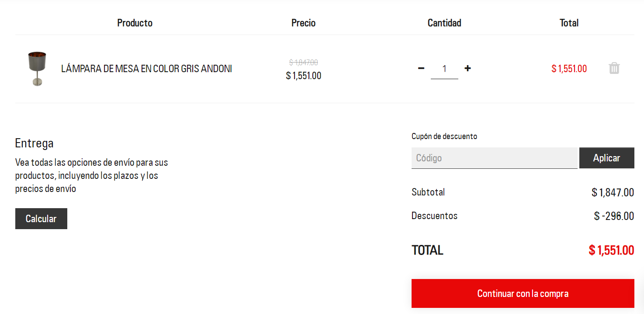Screen dimensions: 644x314
Task: Delete the lamp with the trash icon
Action: coord(614,68)
